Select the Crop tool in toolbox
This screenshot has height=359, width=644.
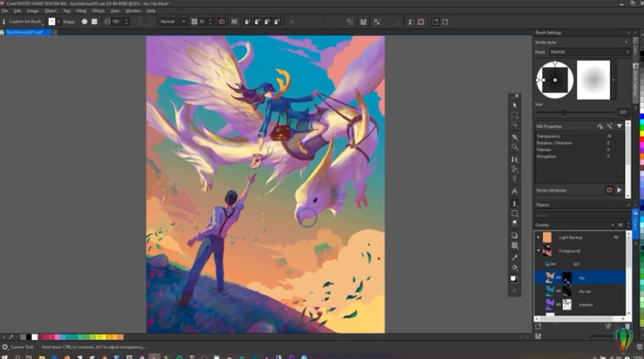[x=514, y=136]
